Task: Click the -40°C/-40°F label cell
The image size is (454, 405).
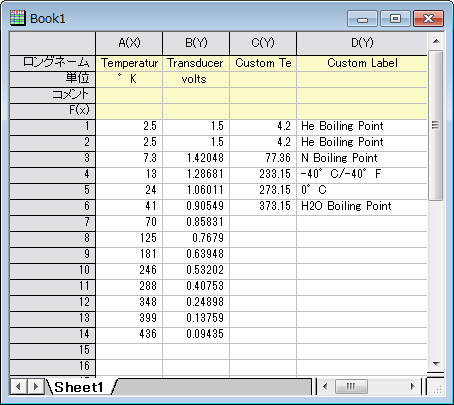Action: tap(362, 175)
